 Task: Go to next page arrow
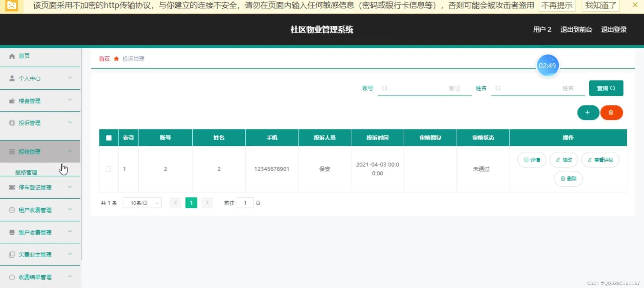pos(207,203)
